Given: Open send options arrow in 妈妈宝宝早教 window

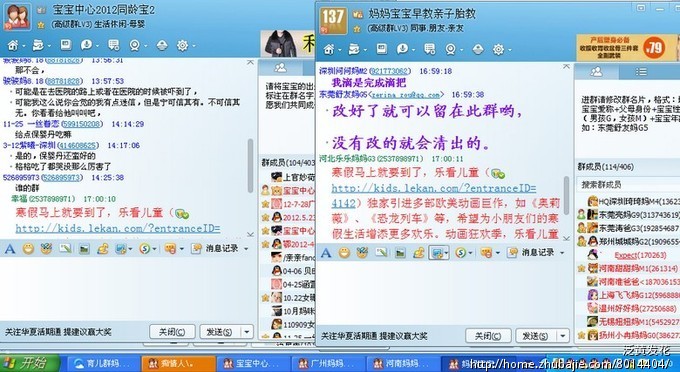Looking at the screenshot, I should [563, 336].
